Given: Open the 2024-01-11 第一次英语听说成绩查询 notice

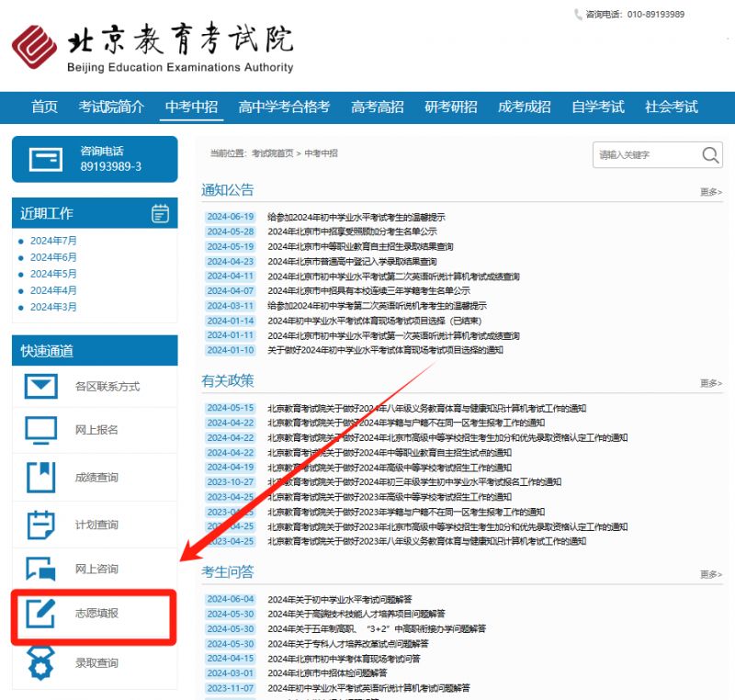Looking at the screenshot, I should [394, 336].
